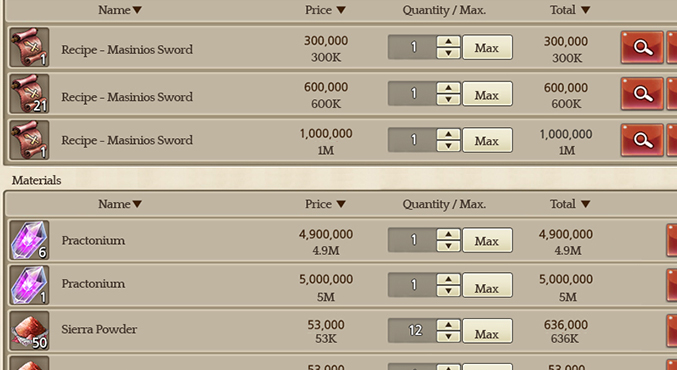Click quantity field of 1,000,000 recipe

click(412, 140)
